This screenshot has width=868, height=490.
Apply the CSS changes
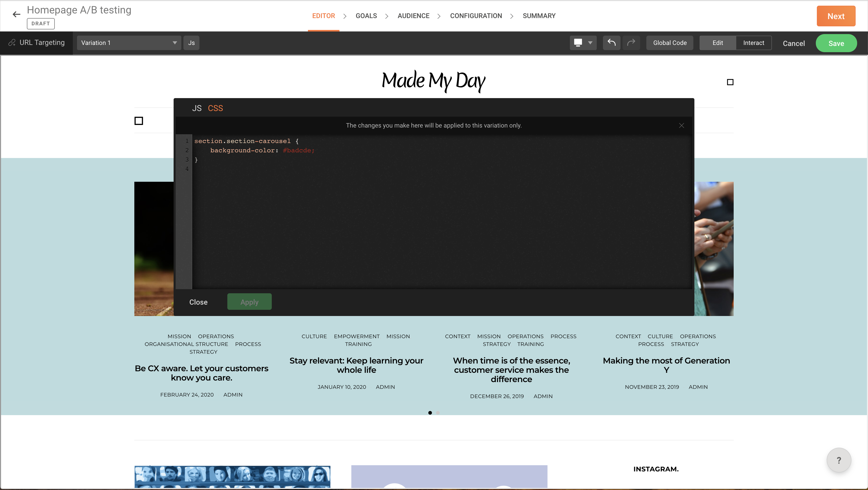pos(249,302)
